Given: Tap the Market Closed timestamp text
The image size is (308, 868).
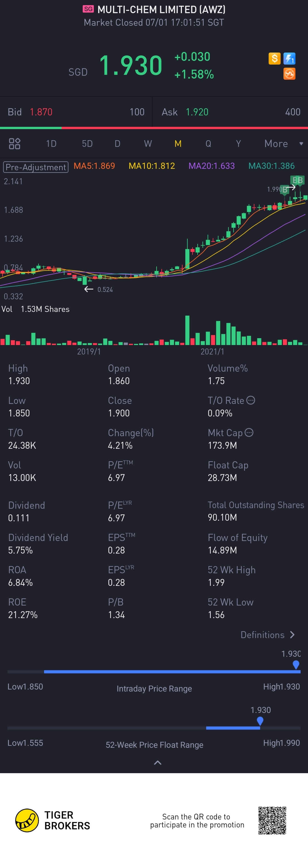Looking at the screenshot, I should 154,23.
